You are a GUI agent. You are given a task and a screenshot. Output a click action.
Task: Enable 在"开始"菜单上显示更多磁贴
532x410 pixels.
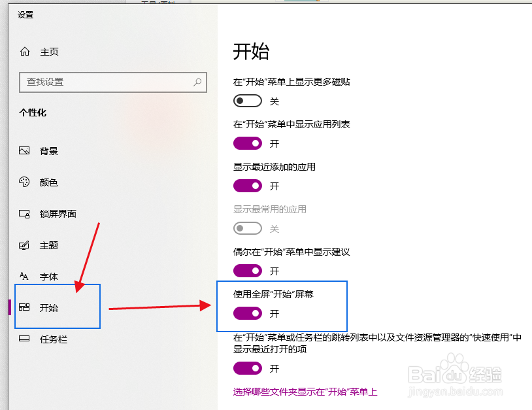[x=247, y=100]
